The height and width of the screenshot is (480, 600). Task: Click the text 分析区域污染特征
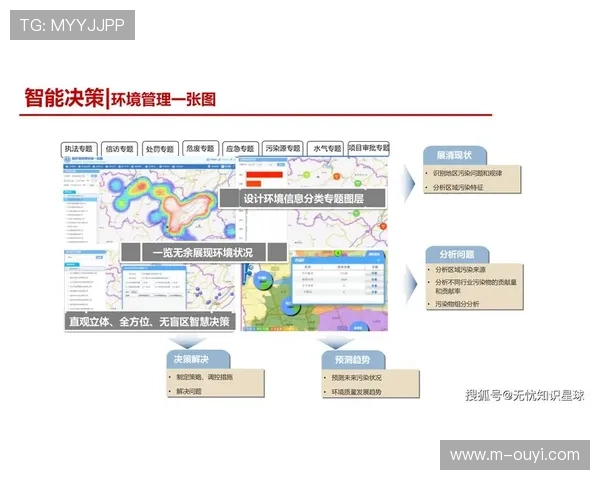pyautogui.click(x=458, y=188)
